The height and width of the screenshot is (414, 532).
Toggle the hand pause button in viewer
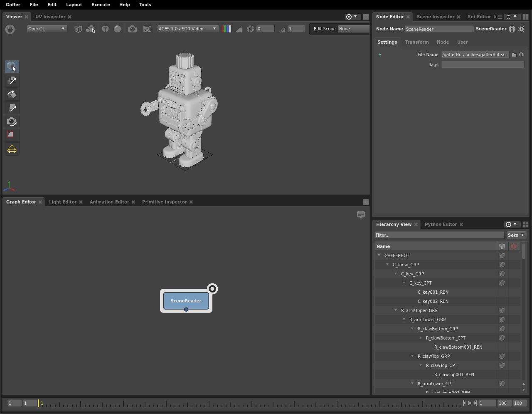pyautogui.click(x=10, y=29)
